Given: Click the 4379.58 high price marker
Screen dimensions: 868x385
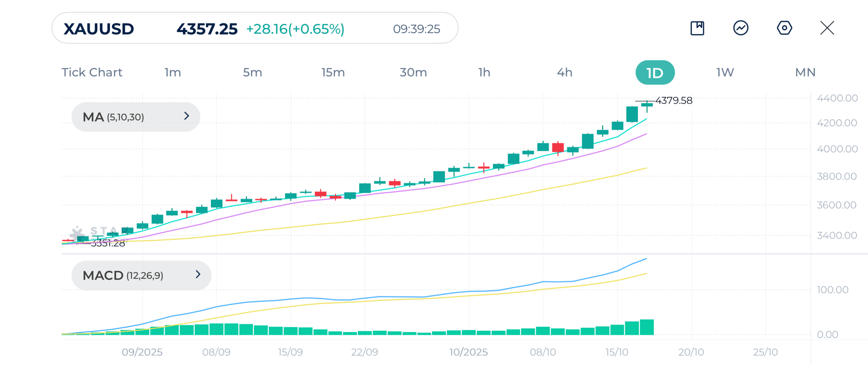Looking at the screenshot, I should [673, 101].
